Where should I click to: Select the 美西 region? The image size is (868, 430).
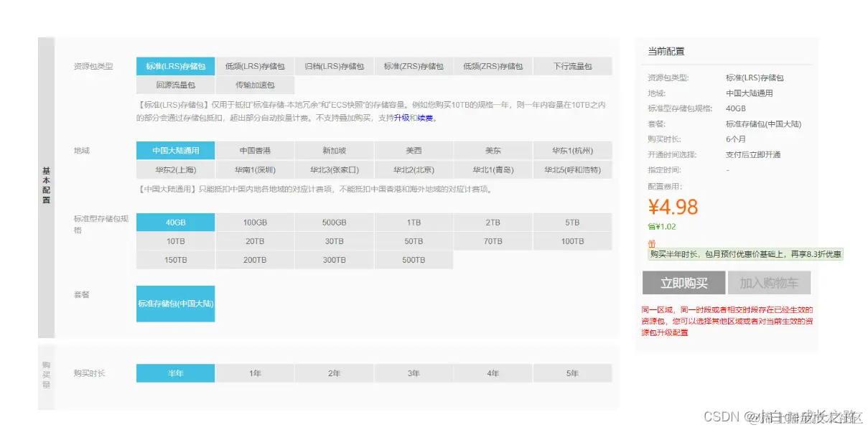pyautogui.click(x=414, y=151)
